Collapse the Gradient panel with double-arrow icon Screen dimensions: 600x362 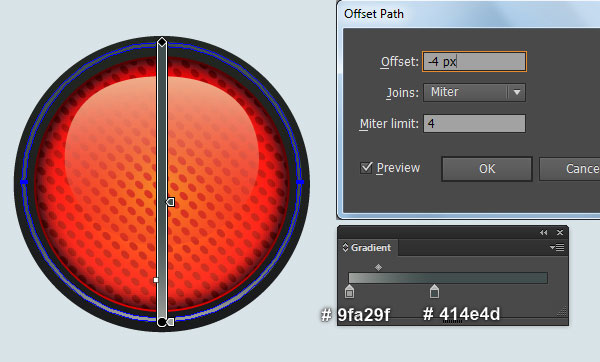(x=543, y=233)
